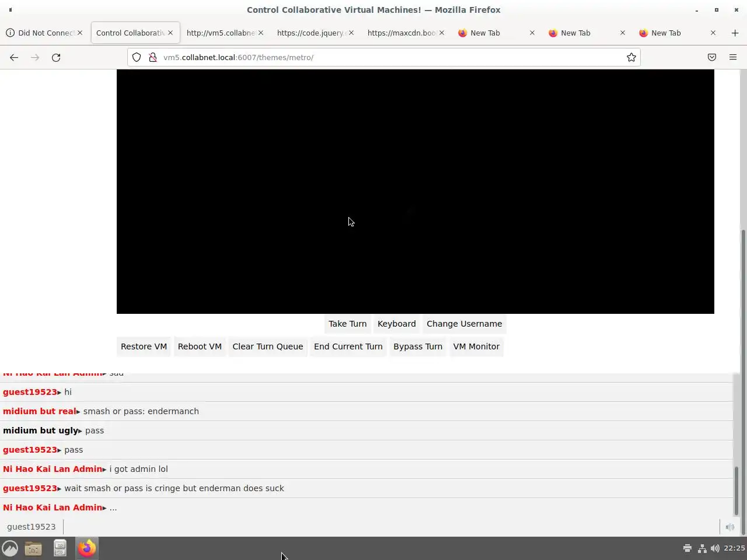
Task: Close the vm5.collabnet tab
Action: pyautogui.click(x=261, y=33)
